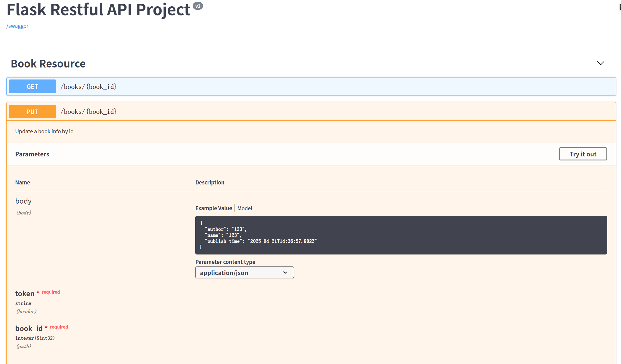Click the token parameter name
Screen dimensions: 621x364
click(x=25, y=294)
